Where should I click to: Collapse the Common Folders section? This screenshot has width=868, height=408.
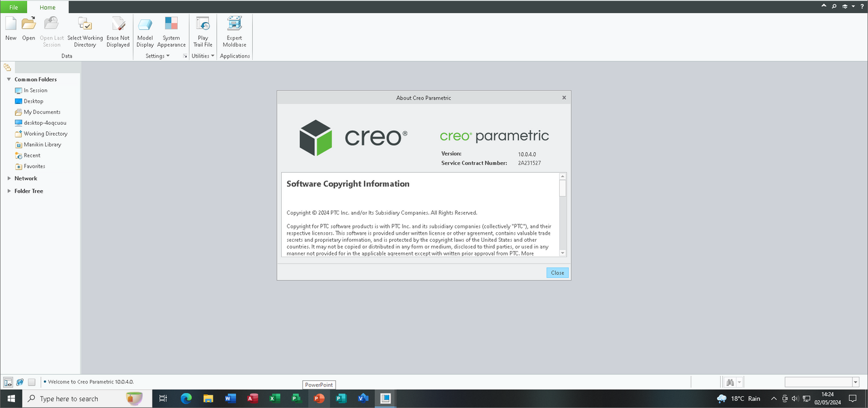tap(9, 79)
